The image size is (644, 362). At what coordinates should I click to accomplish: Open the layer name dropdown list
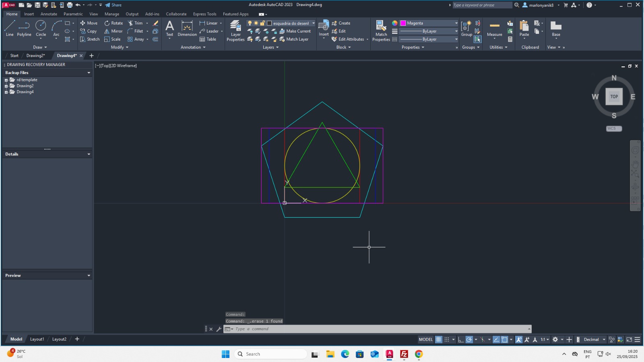[x=313, y=23]
